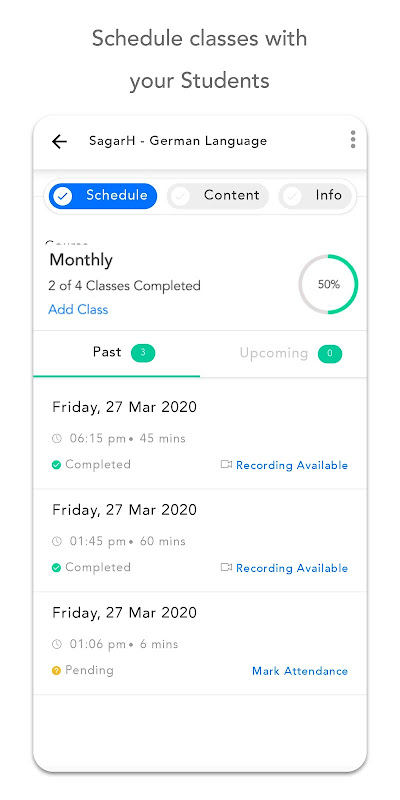Select the Content step toggle
Image resolution: width=400 pixels, height=800 pixels.
(218, 196)
